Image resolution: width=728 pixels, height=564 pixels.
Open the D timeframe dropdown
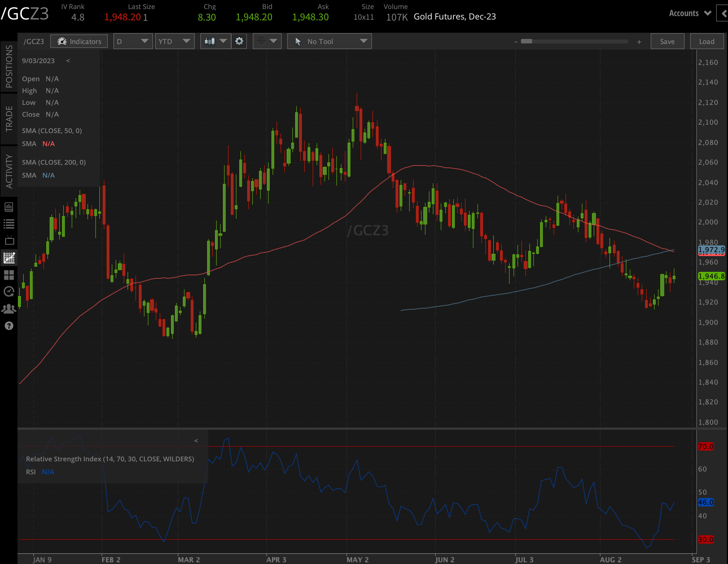coord(133,41)
